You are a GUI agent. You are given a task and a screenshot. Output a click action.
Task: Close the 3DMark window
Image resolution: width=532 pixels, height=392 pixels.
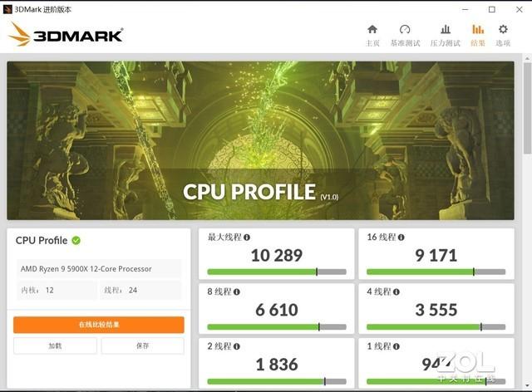pyautogui.click(x=519, y=9)
